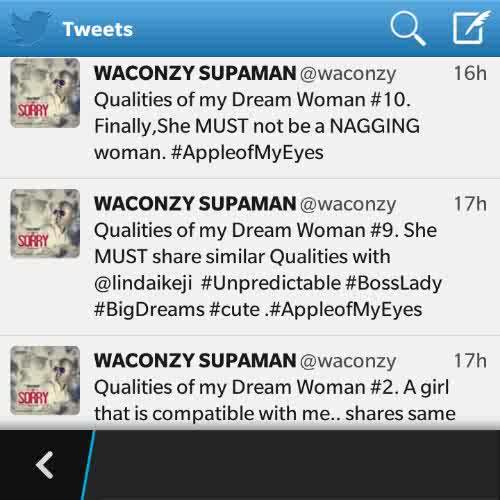The height and width of the screenshot is (500, 500).
Task: Open the @lindaikeji mention
Action: click(143, 284)
